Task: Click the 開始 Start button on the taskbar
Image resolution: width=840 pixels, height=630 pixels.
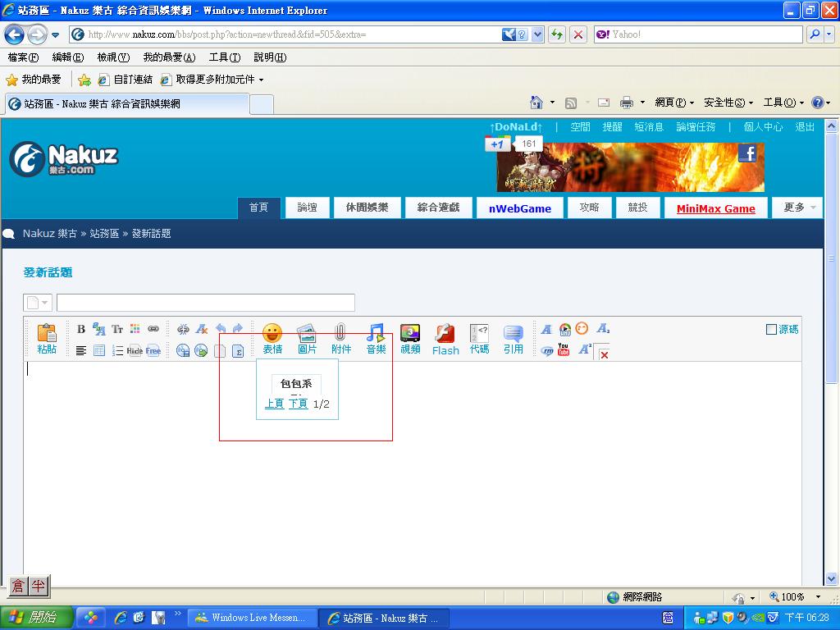Action: (36, 618)
